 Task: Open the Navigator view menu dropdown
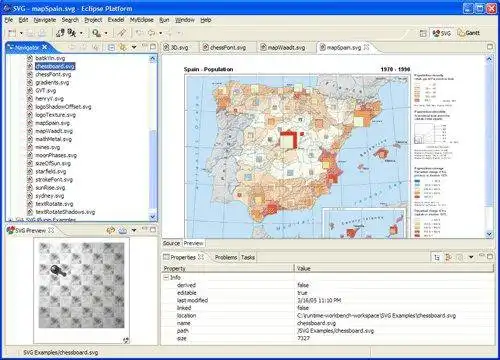point(134,47)
